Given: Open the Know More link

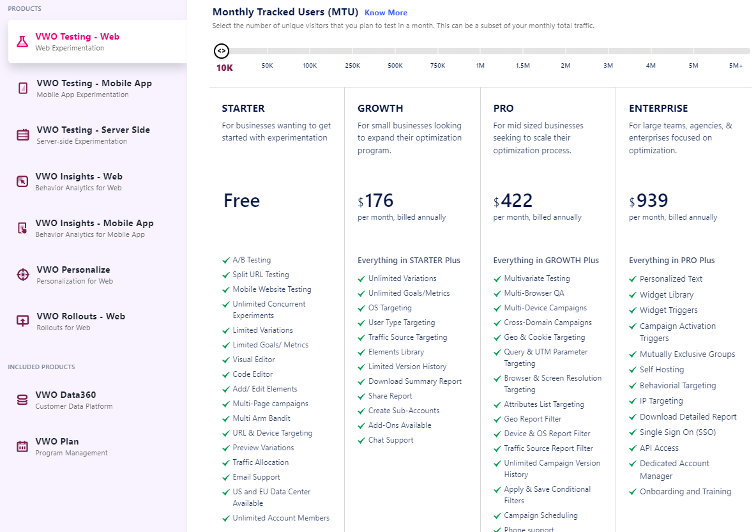Looking at the screenshot, I should (x=386, y=13).
